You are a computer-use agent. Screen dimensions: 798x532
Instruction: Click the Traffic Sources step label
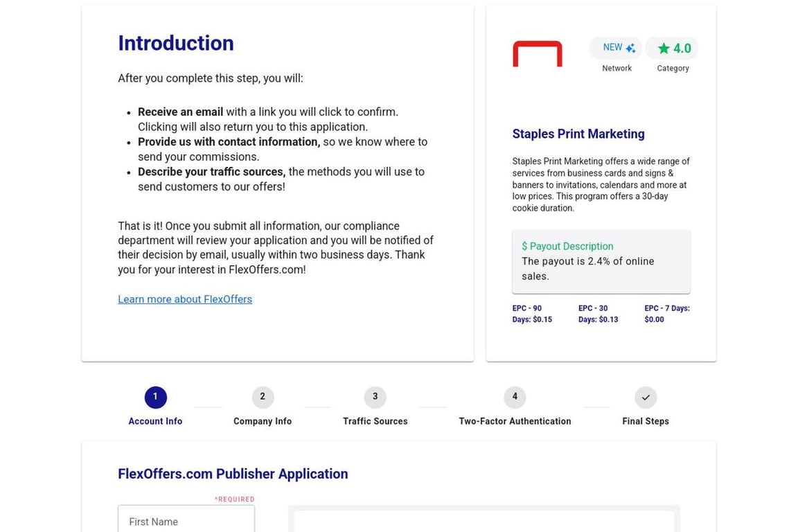click(x=375, y=421)
